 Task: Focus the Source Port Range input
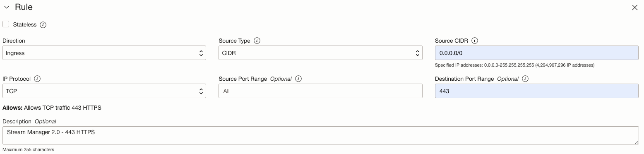pyautogui.click(x=320, y=91)
